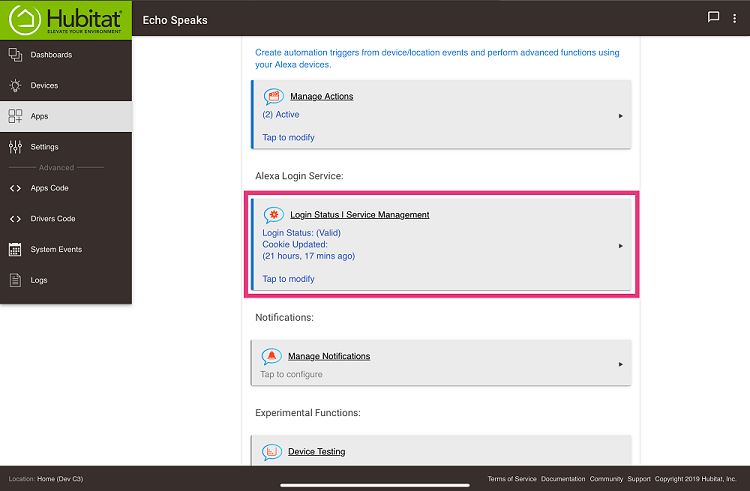Viewport: 750px width, 491px height.
Task: Click the Devices lightbulb icon
Action: (15, 86)
